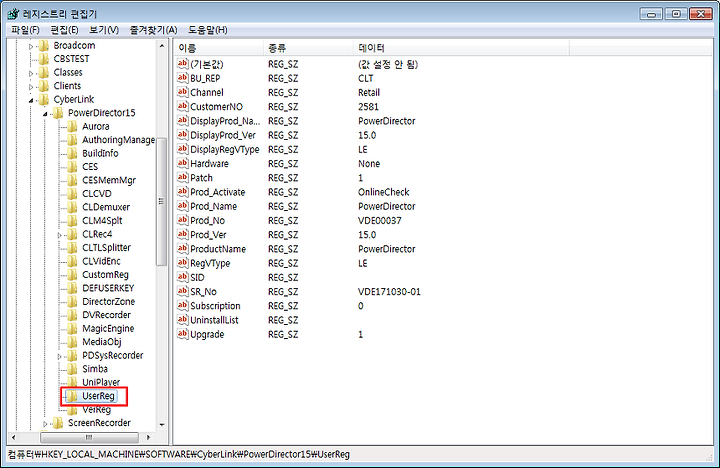This screenshot has width=720, height=468.
Task: Click the UninstallList string value icon
Action: (x=182, y=320)
